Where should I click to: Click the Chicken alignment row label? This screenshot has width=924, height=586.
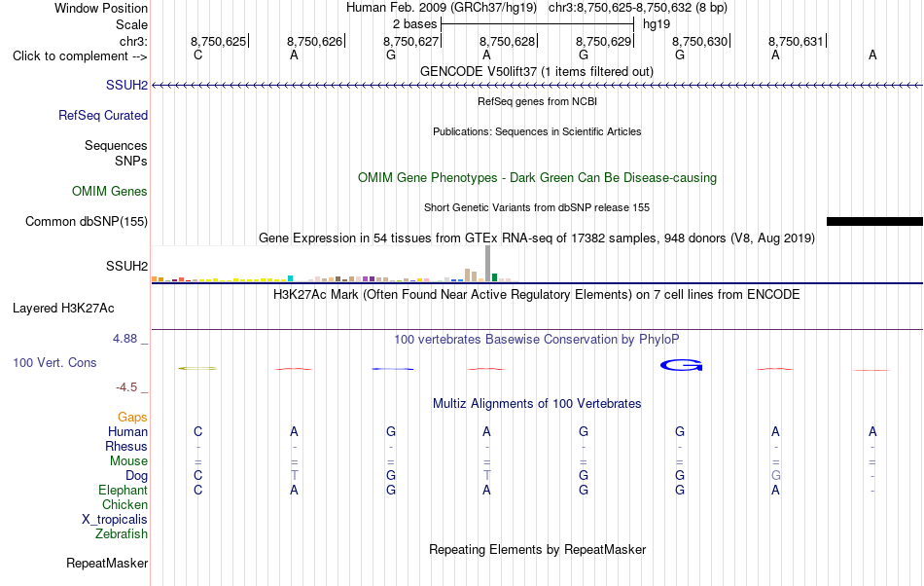[x=124, y=504]
